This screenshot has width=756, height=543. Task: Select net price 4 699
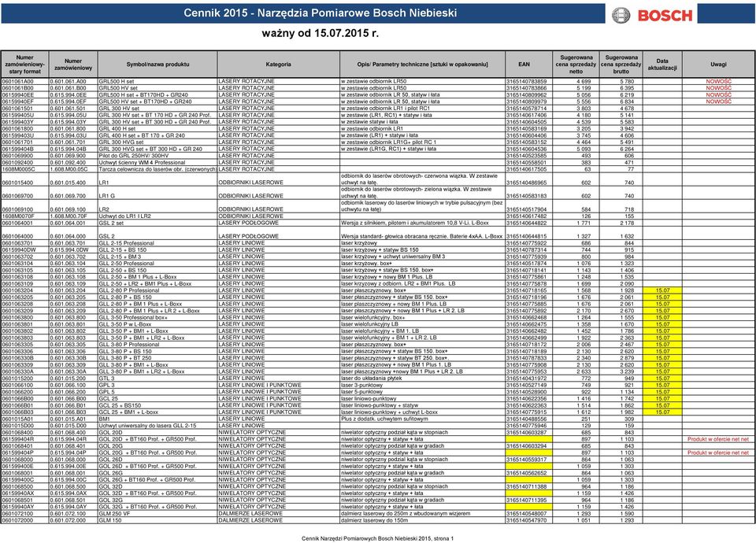[576, 81]
